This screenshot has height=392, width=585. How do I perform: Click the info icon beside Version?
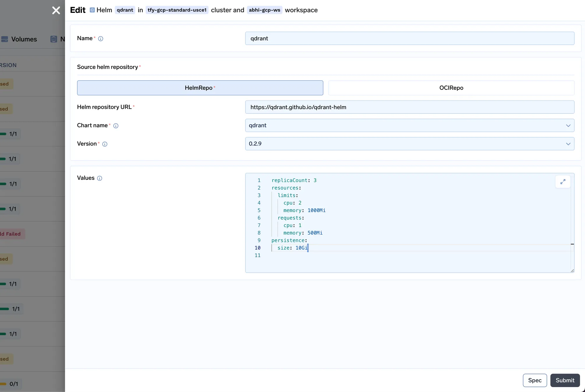pyautogui.click(x=105, y=144)
